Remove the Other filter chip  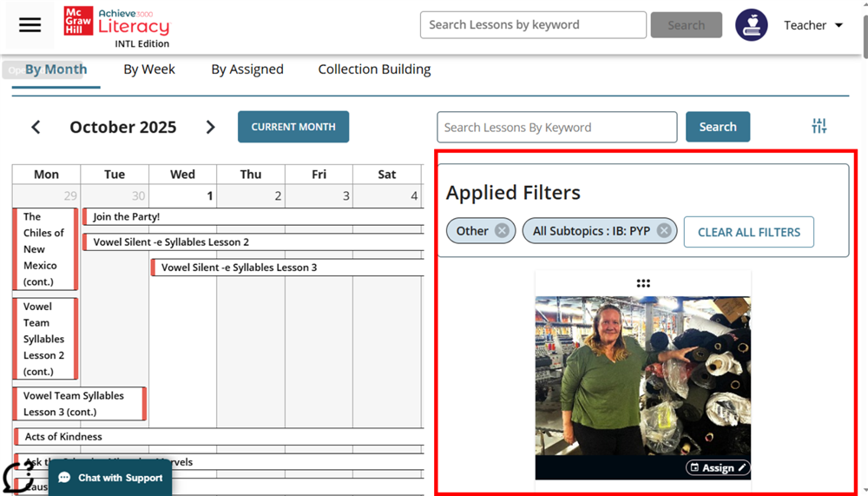502,231
